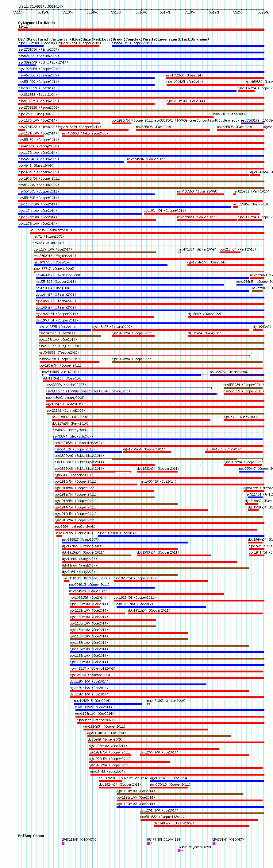The height and width of the screenshot is (868, 273).
Task: Click the chr11:55109687..55210140 region label
Action: (x=40, y=6)
